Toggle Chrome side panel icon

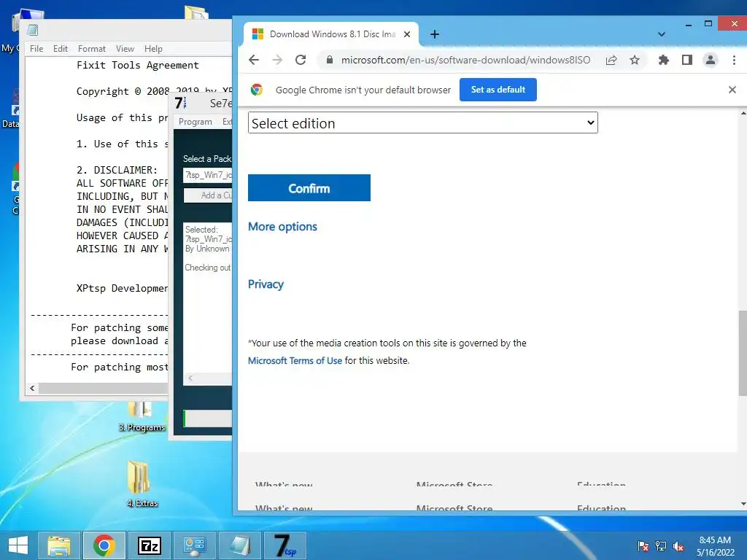pos(687,60)
